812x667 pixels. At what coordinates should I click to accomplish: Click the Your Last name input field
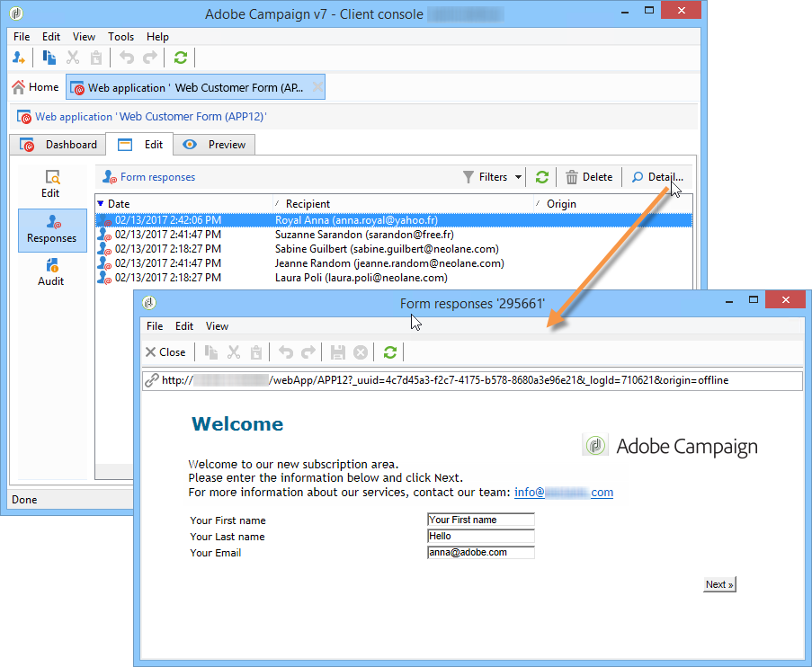(x=480, y=536)
